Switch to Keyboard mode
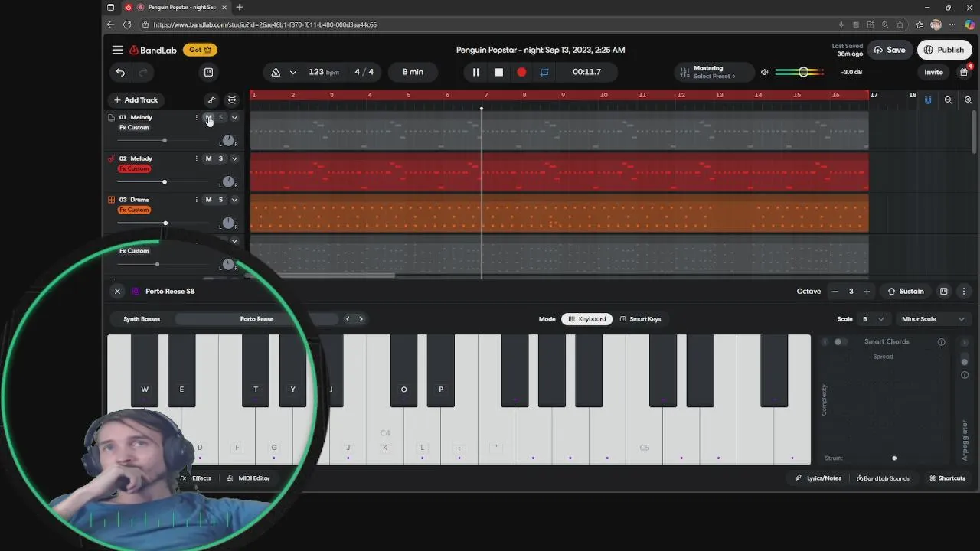980x551 pixels. pos(586,319)
